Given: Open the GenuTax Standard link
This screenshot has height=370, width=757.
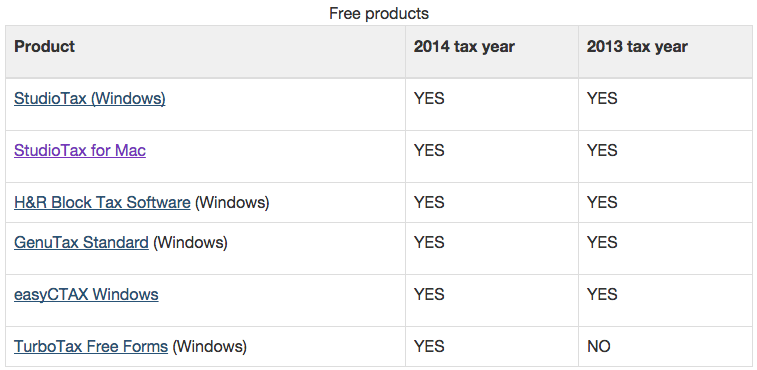Looking at the screenshot, I should click(x=81, y=242).
